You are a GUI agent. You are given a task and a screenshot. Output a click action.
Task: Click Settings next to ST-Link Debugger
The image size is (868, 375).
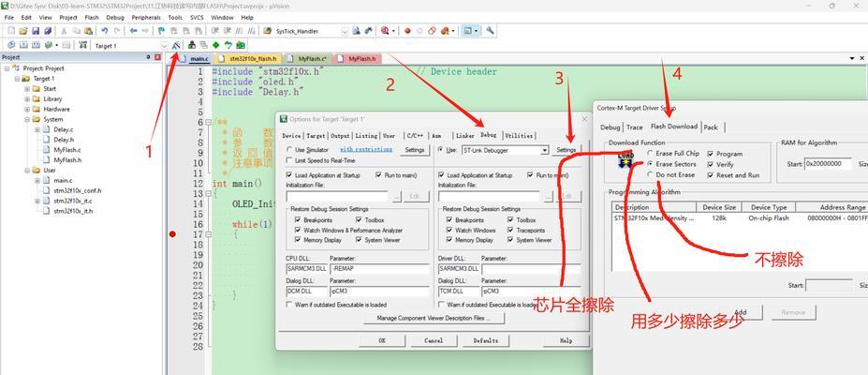[566, 150]
